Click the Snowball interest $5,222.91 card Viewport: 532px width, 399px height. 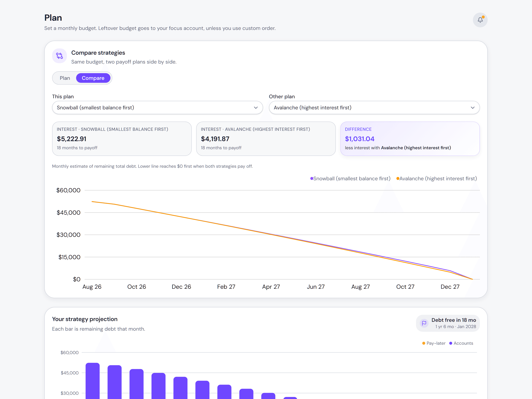122,139
